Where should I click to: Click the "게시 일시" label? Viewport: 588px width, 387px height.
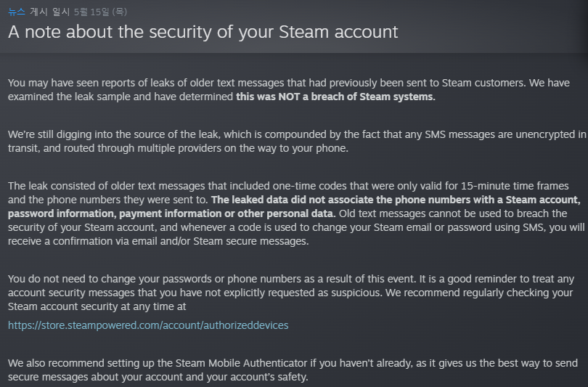[49, 12]
